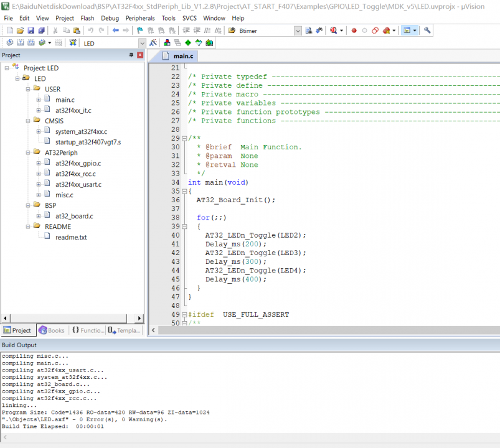
Task: Open the LED target selection dropdown
Action: click(142, 44)
